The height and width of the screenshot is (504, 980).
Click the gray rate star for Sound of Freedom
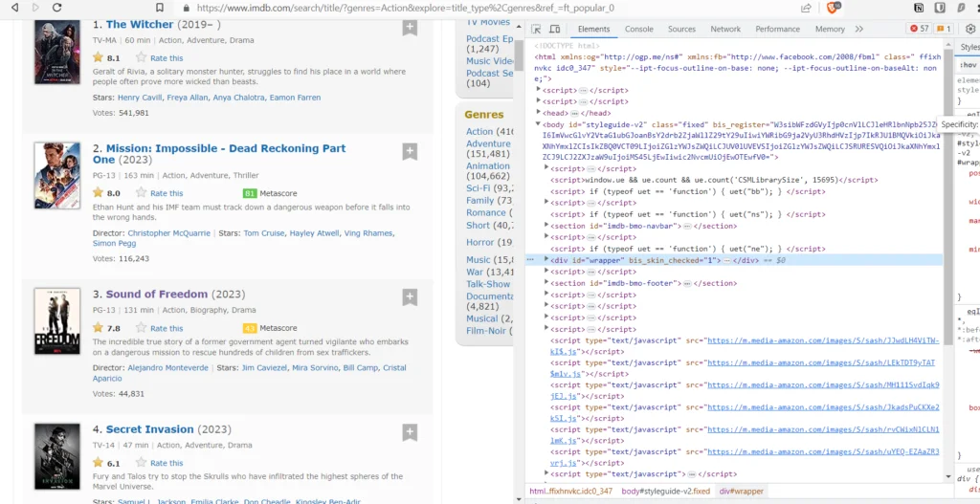point(142,328)
